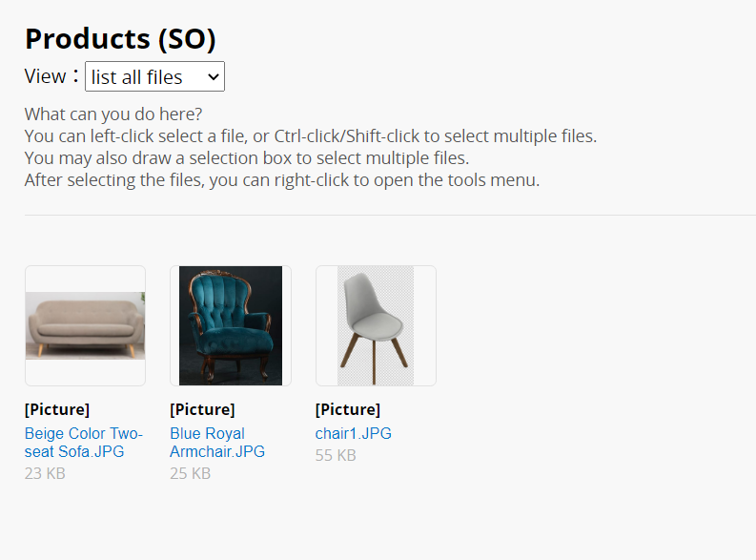Select the beige two-seat sofa thumbnail
The image size is (756, 560).
tap(86, 325)
